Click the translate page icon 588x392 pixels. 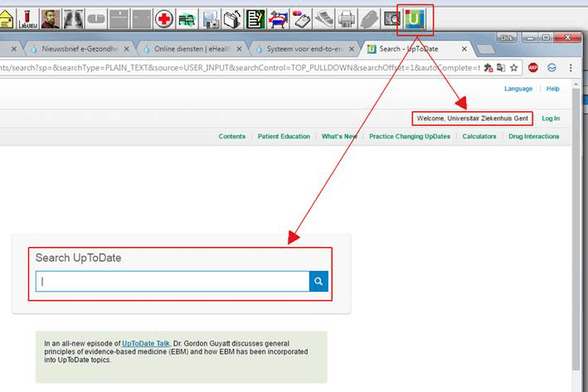point(501,68)
